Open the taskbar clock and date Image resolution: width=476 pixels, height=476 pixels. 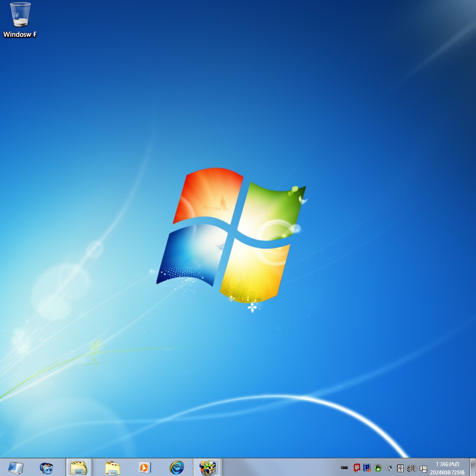coord(447,468)
